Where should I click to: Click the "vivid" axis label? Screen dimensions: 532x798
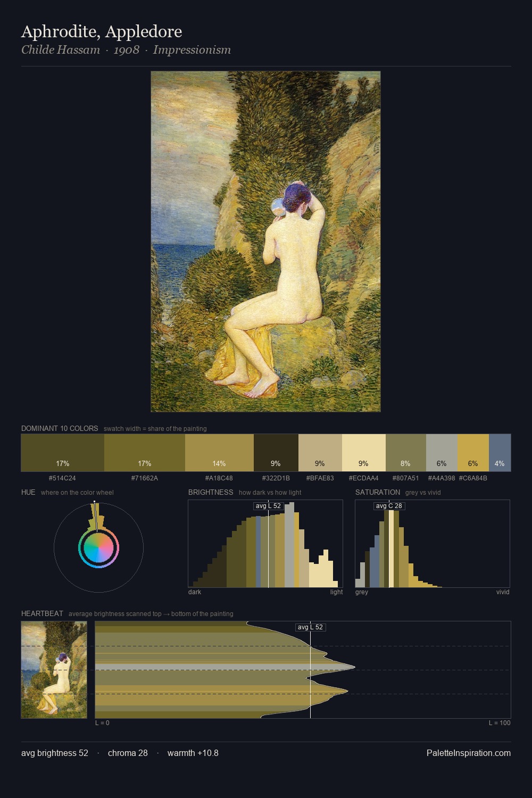tap(503, 592)
